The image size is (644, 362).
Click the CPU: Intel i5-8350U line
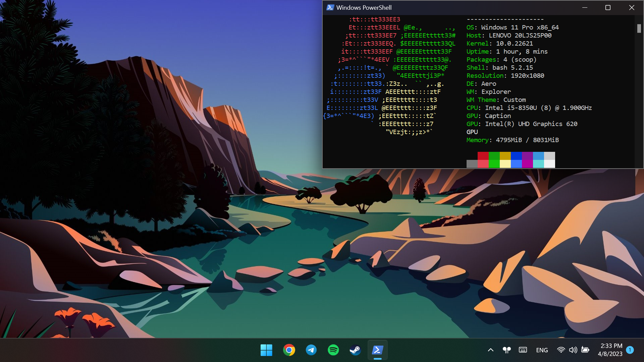point(529,108)
